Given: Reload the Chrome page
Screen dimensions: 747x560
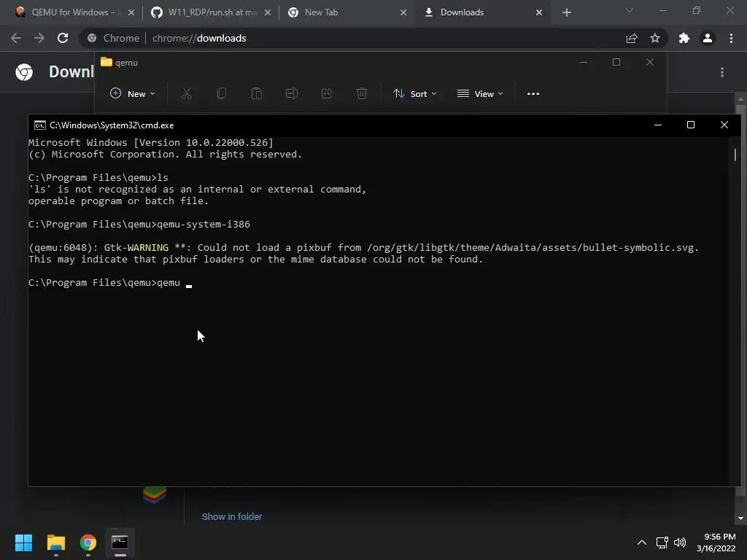Looking at the screenshot, I should click(x=63, y=38).
